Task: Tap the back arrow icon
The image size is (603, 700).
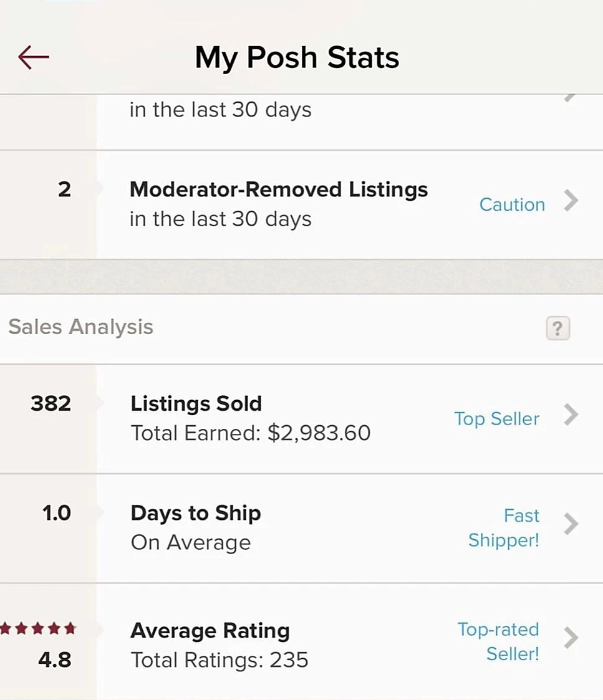Action: tap(34, 57)
